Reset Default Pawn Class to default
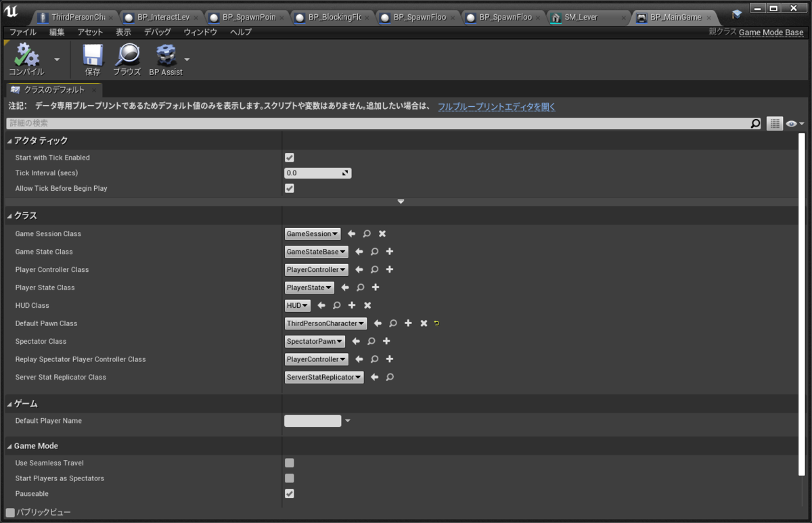This screenshot has height=523, width=812. 437,323
